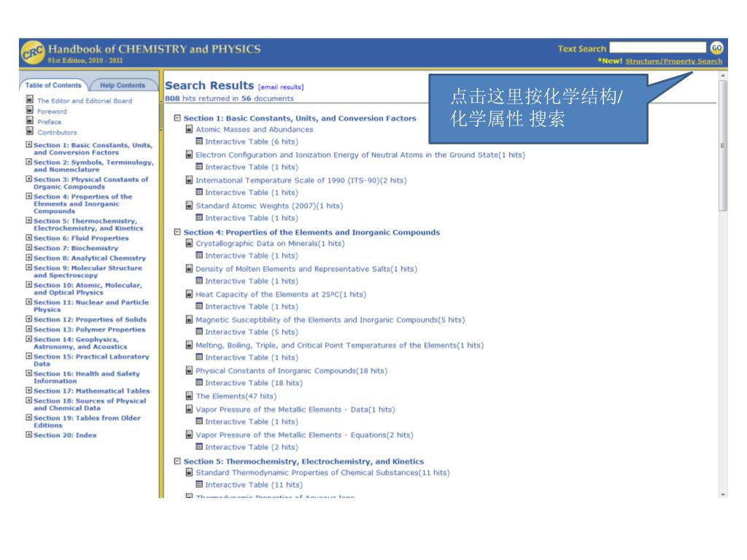Viewport: 747px width, 560px height.
Task: Click document icon for Vapor Pressure Metallic Elements - Data
Action: click(x=189, y=409)
